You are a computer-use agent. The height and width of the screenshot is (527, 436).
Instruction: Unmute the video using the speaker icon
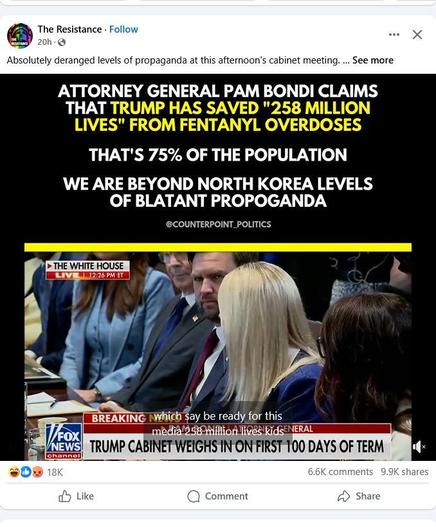[419, 447]
